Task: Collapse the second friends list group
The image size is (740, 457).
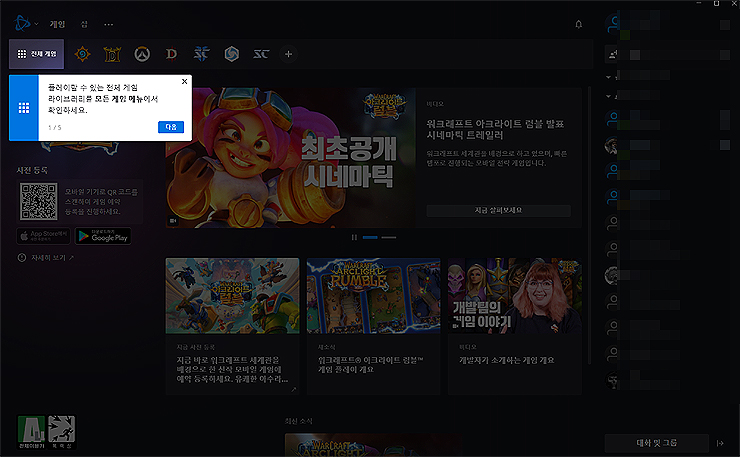Action: click(608, 96)
